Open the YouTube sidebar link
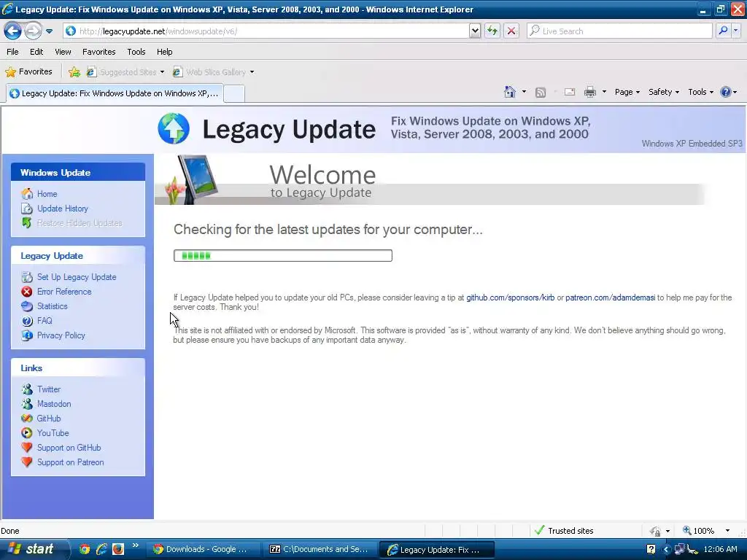 (x=53, y=433)
